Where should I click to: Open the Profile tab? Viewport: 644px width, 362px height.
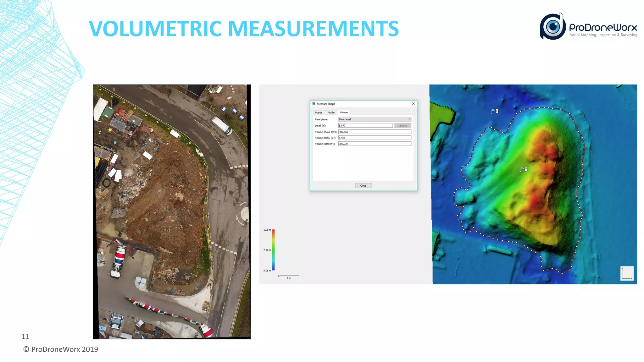331,112
